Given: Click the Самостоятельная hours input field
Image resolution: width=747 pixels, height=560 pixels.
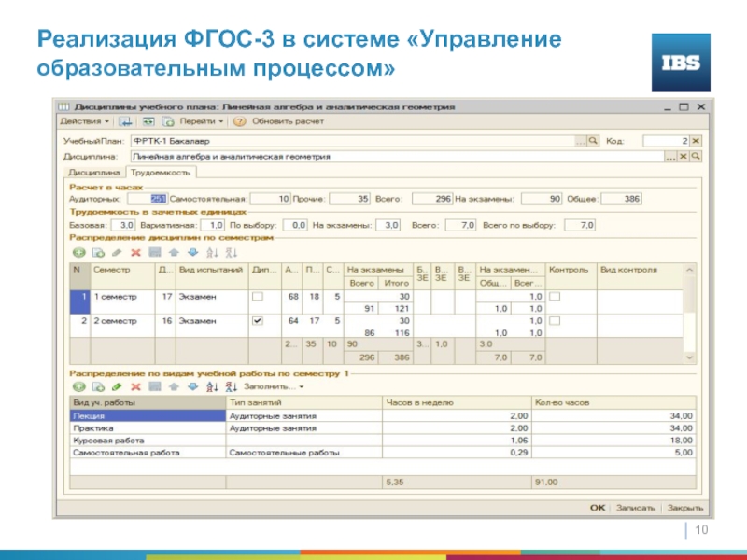Looking at the screenshot, I should tap(272, 199).
